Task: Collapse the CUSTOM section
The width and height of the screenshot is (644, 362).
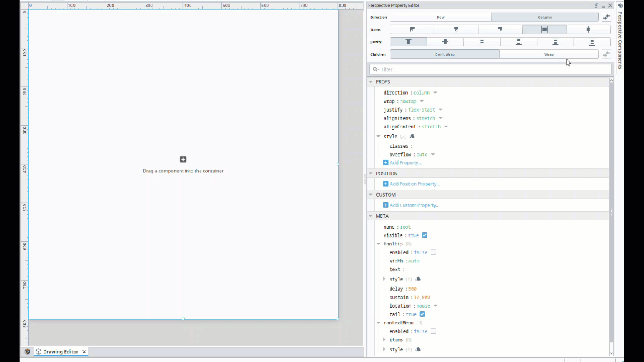Action: 371,195
